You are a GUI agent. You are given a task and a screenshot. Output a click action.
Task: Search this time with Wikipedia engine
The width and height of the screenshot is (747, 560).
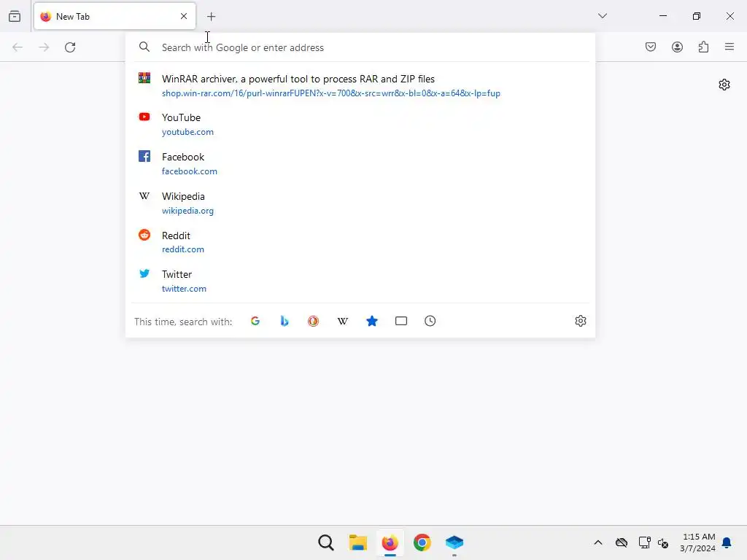click(343, 321)
